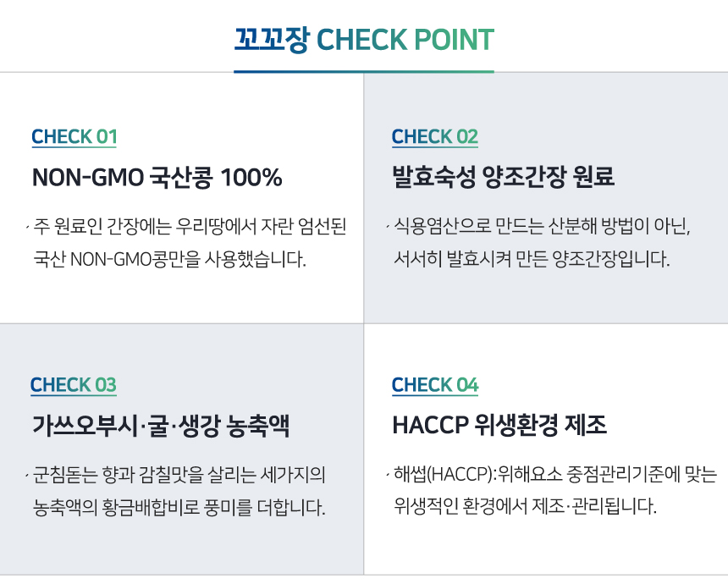Screen dimensions: 728x584
Task: Click the HACCP 위생환경 제조 heading
Action: [499, 426]
